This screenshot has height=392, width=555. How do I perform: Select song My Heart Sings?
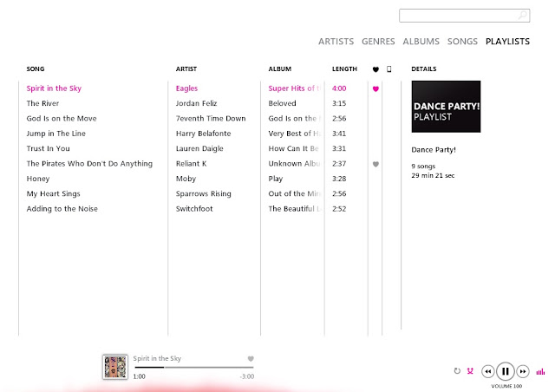tap(53, 193)
